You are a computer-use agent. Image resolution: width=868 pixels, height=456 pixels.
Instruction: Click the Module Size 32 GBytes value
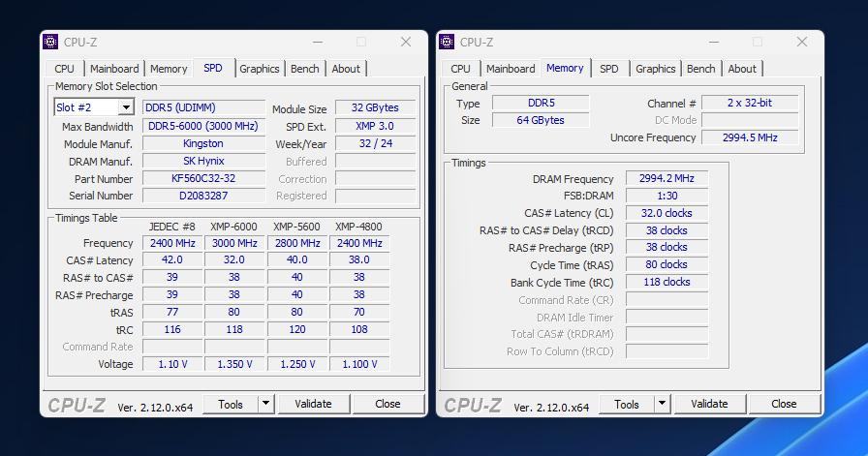point(375,107)
